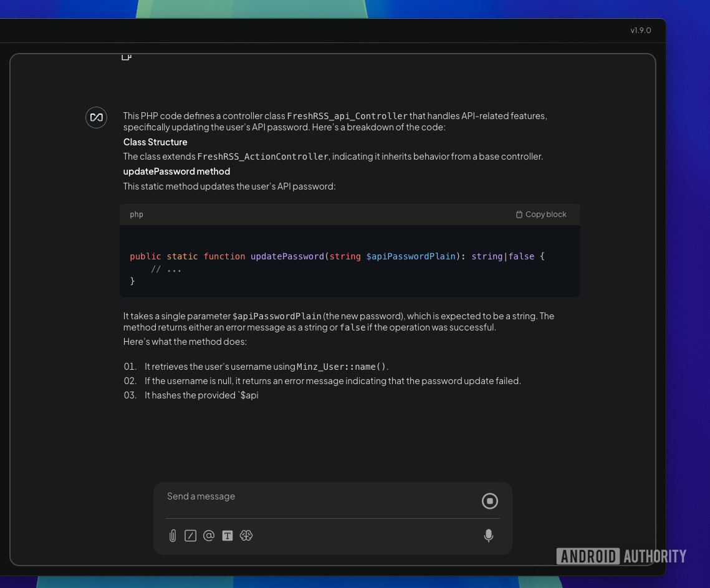This screenshot has width=710, height=588.
Task: Click the v1.9.0 version label
Action: pyautogui.click(x=641, y=30)
